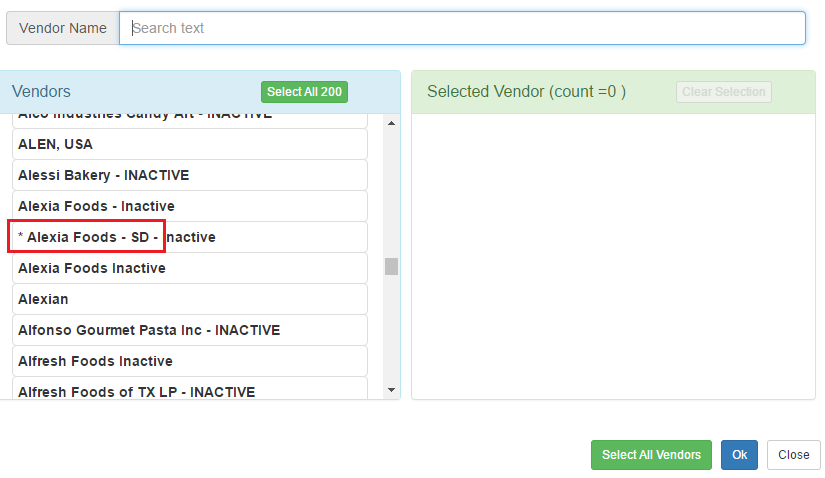The height and width of the screenshot is (478, 825).
Task: Pick Alfresh Foods Inactive from the vendor list
Action: click(x=190, y=361)
